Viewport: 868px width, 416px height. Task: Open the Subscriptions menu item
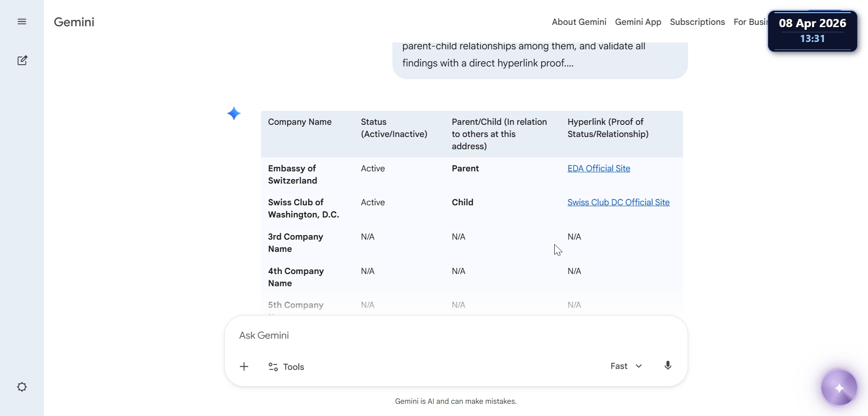697,22
